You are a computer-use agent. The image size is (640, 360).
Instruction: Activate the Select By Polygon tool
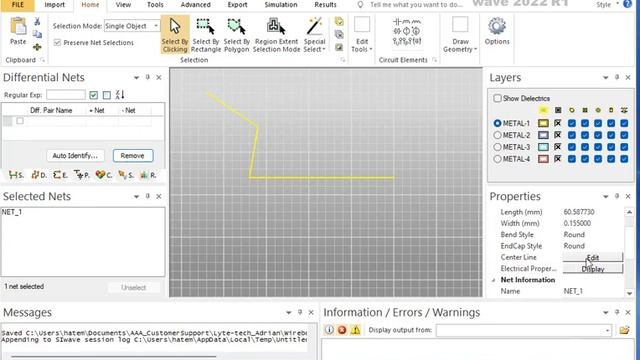[236, 35]
